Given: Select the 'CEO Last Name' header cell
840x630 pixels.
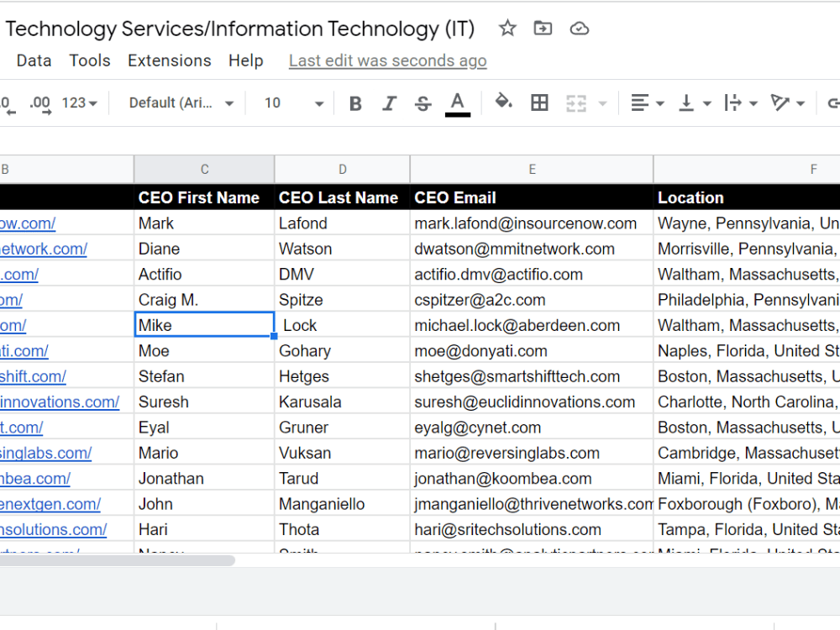Looking at the screenshot, I should coord(343,197).
